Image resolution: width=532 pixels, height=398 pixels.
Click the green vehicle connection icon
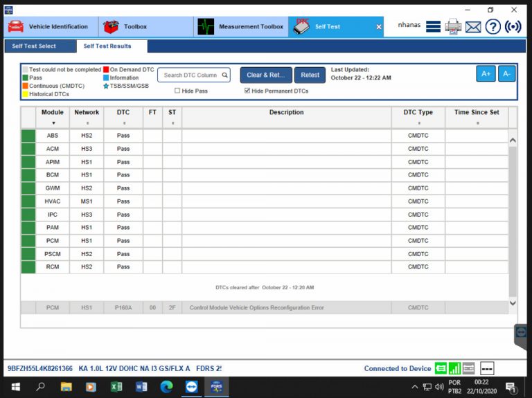441,368
